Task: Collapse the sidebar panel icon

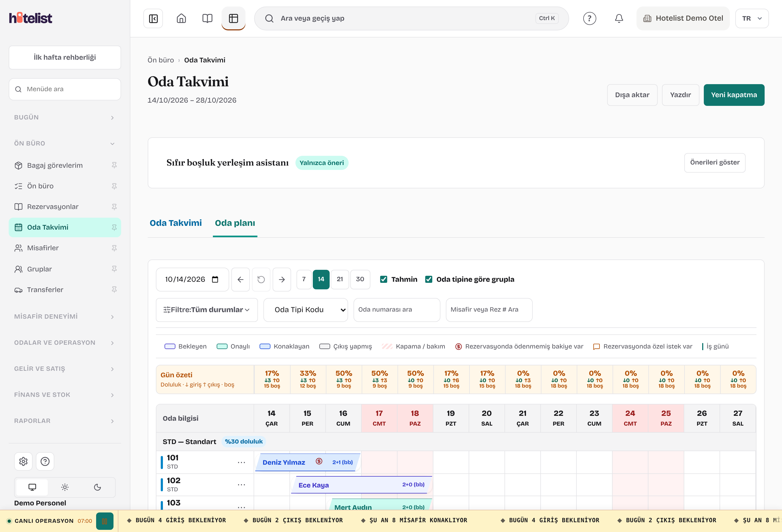Action: pos(153,18)
